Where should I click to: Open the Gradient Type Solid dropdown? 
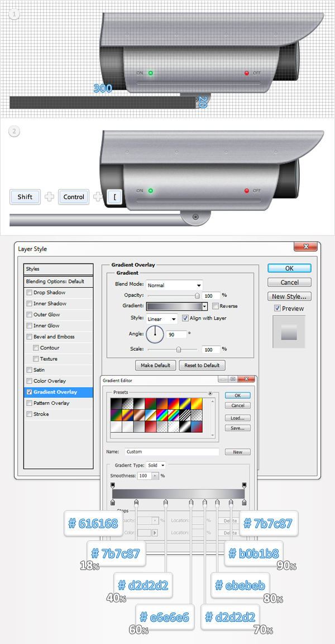click(156, 465)
